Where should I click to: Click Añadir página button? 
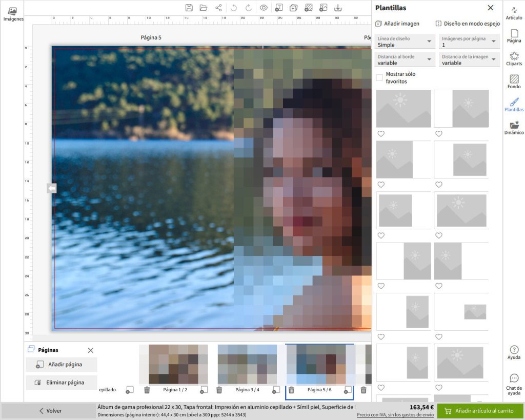click(62, 365)
